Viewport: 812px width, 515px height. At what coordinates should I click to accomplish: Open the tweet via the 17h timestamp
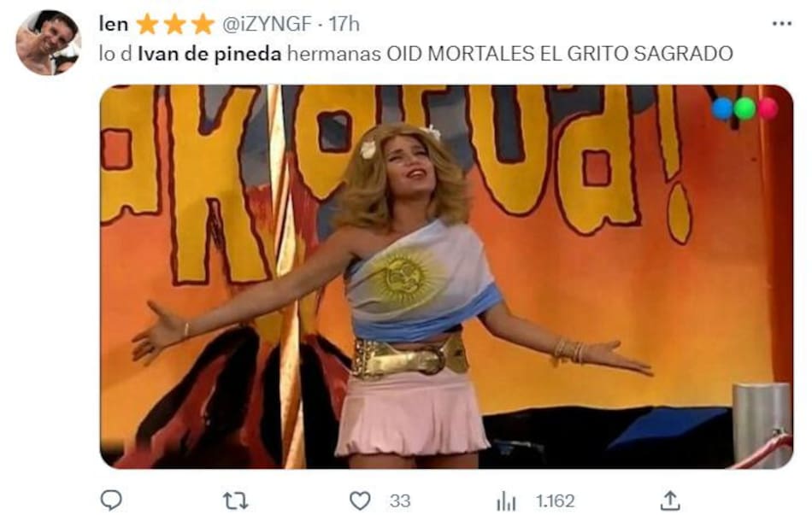tap(344, 24)
